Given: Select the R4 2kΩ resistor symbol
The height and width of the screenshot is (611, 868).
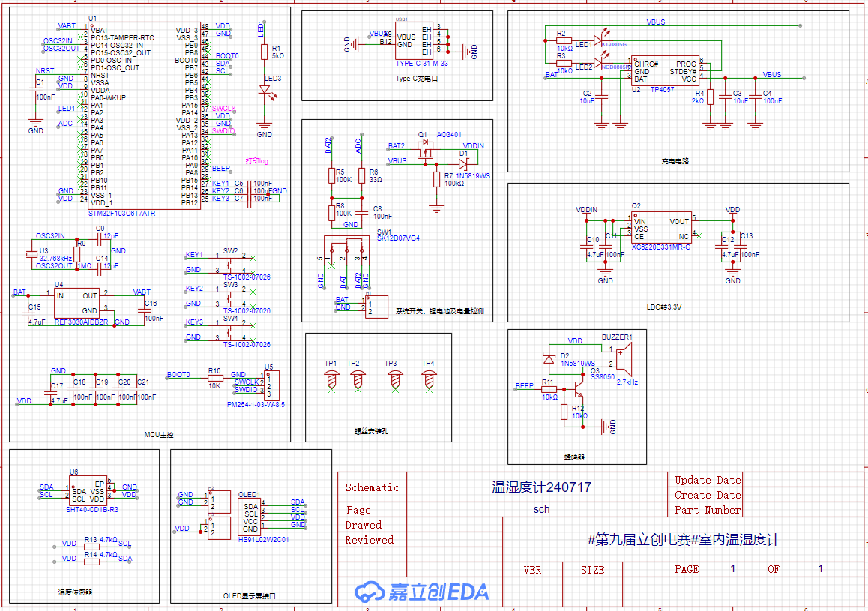Looking at the screenshot, I should 711,97.
